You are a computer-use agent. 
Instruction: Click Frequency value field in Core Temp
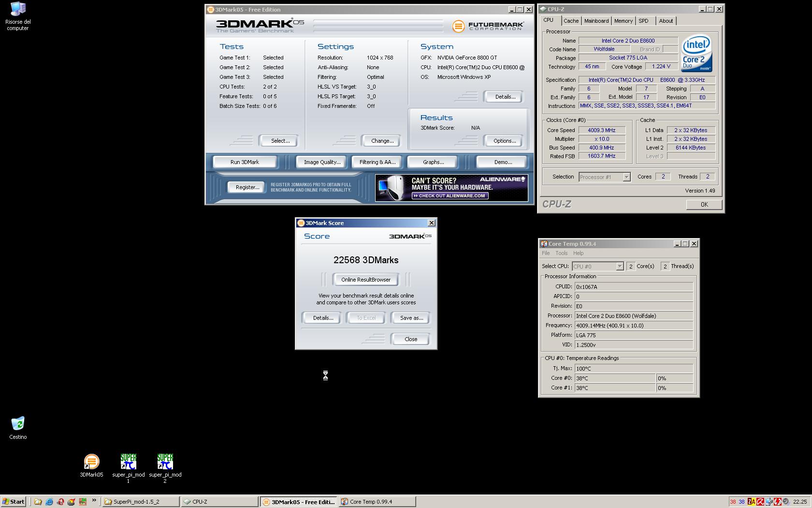(x=634, y=326)
